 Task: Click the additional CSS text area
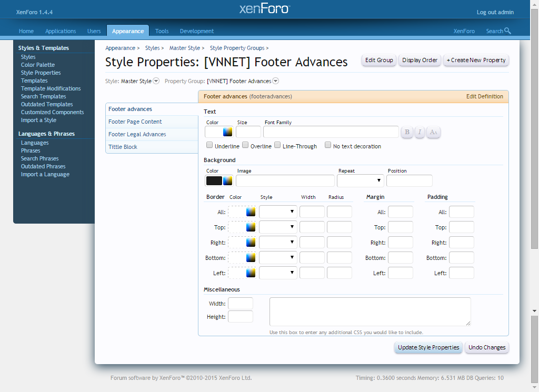tap(370, 311)
